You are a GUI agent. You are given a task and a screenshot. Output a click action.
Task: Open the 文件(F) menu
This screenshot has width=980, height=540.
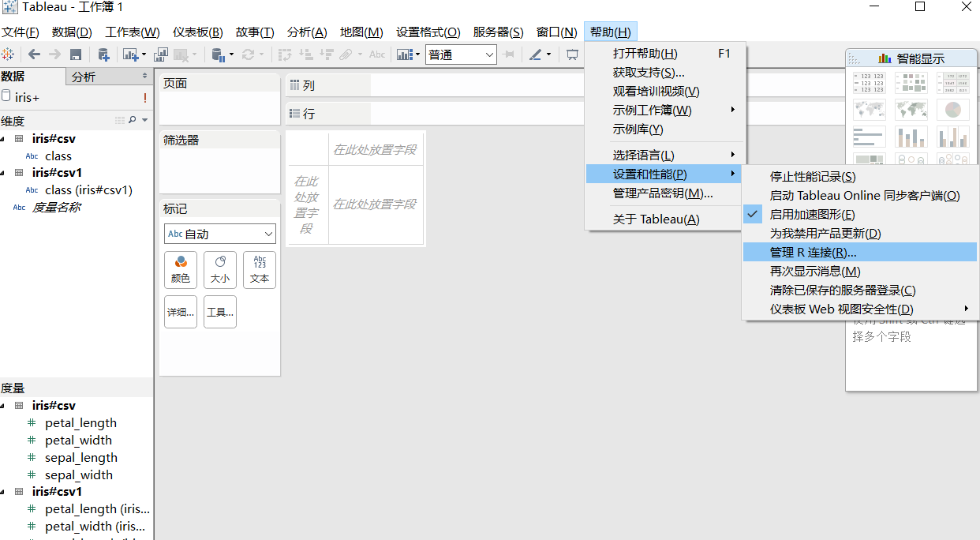pos(20,32)
